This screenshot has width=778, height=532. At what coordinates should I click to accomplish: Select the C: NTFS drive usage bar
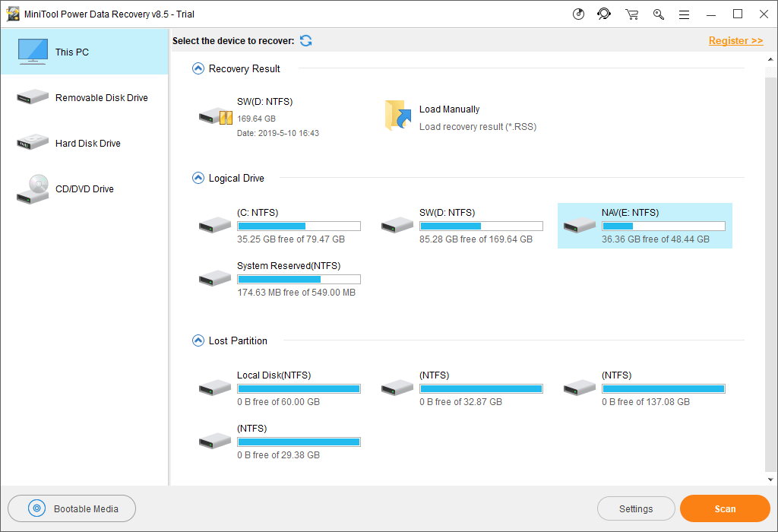[x=299, y=226]
